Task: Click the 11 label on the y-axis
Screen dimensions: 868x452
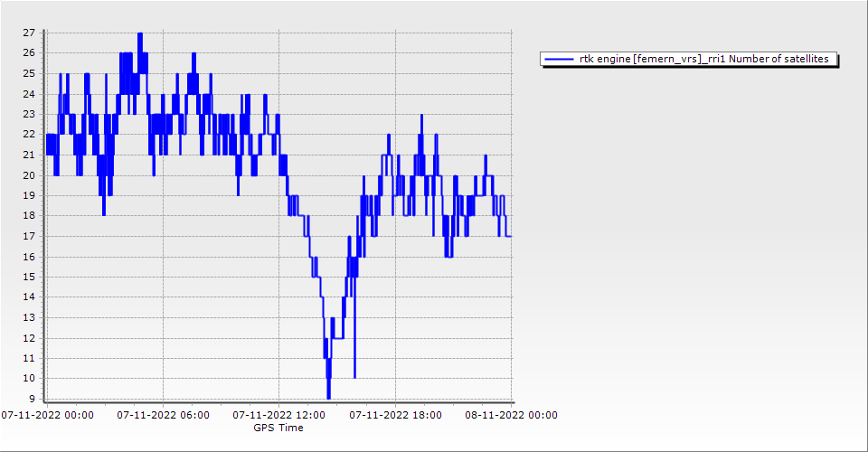Action: [28, 358]
